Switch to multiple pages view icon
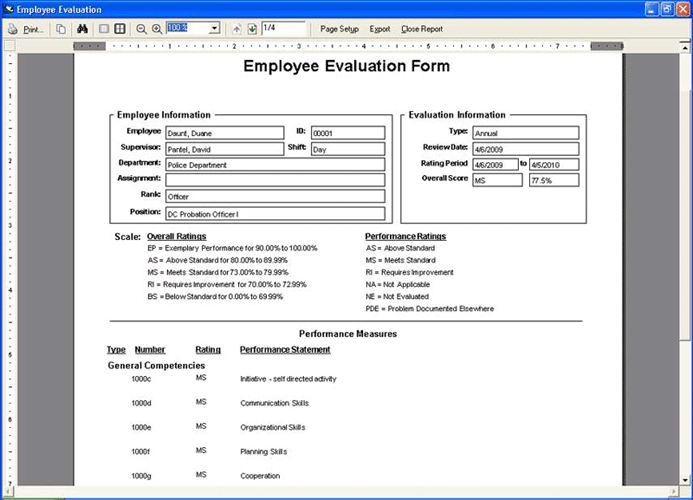Screen dimensions: 693x500 coord(120,29)
